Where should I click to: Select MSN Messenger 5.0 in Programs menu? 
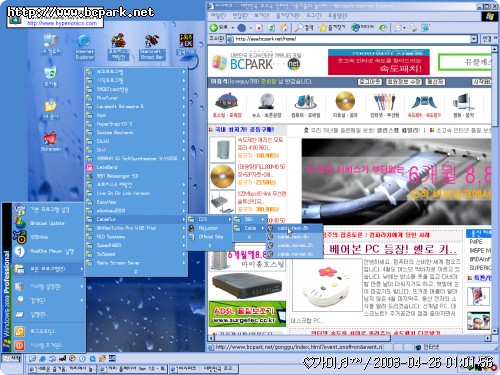136,176
